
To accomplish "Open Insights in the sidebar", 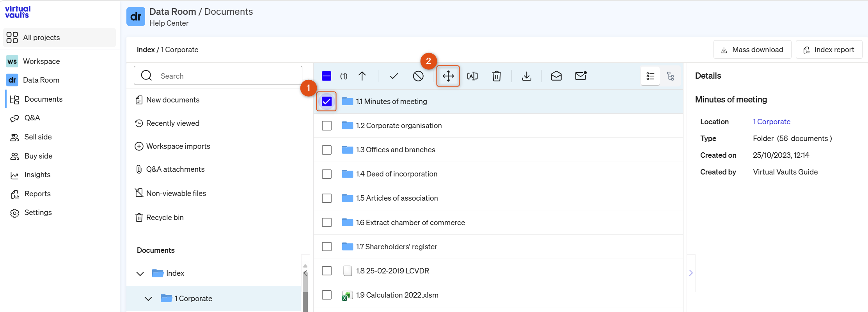I will coord(37,175).
